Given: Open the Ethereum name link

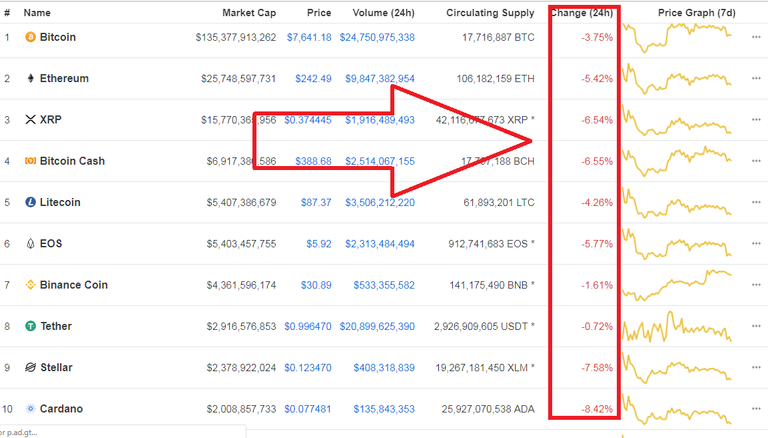Looking at the screenshot, I should coord(64,78).
